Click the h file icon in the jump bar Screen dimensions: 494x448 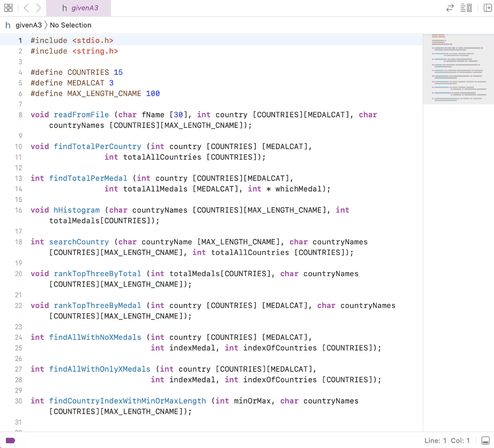pyautogui.click(x=8, y=25)
